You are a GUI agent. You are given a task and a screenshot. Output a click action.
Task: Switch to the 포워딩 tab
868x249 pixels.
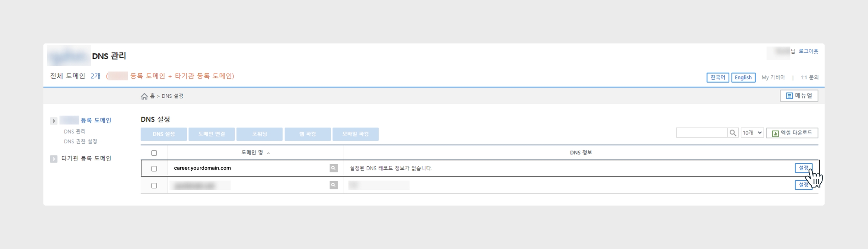click(x=259, y=134)
